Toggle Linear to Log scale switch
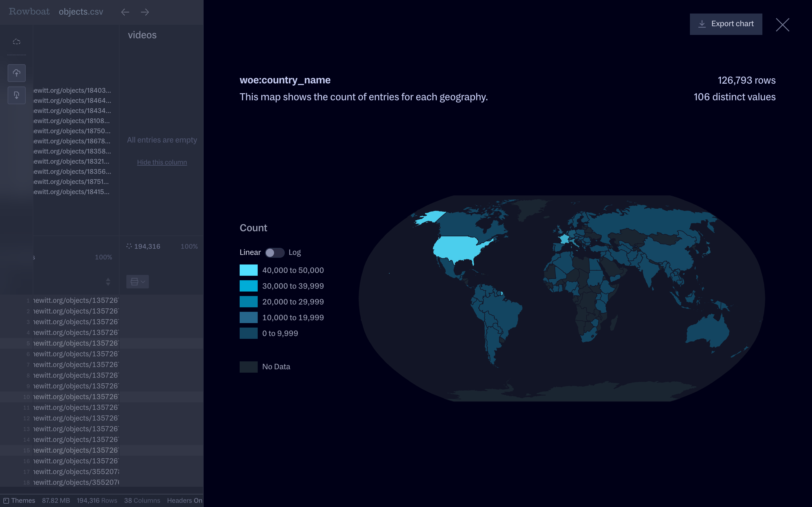This screenshot has width=812, height=507. (274, 252)
